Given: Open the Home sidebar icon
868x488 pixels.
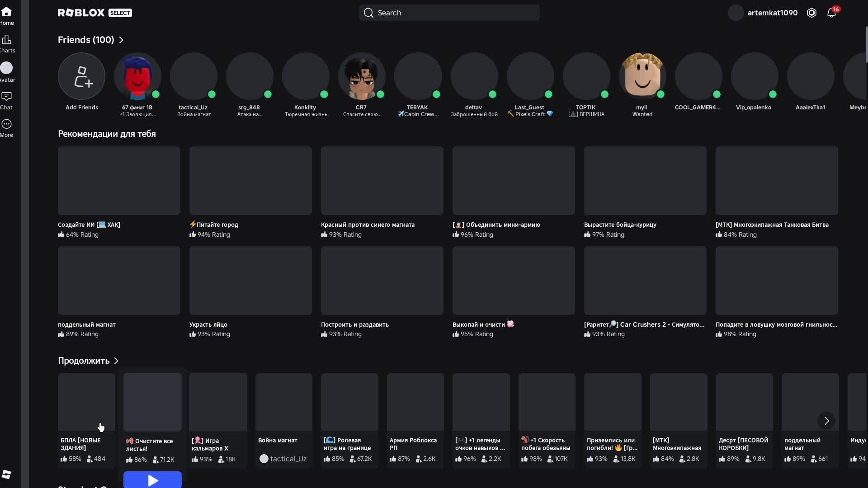Looking at the screenshot, I should click(x=6, y=12).
